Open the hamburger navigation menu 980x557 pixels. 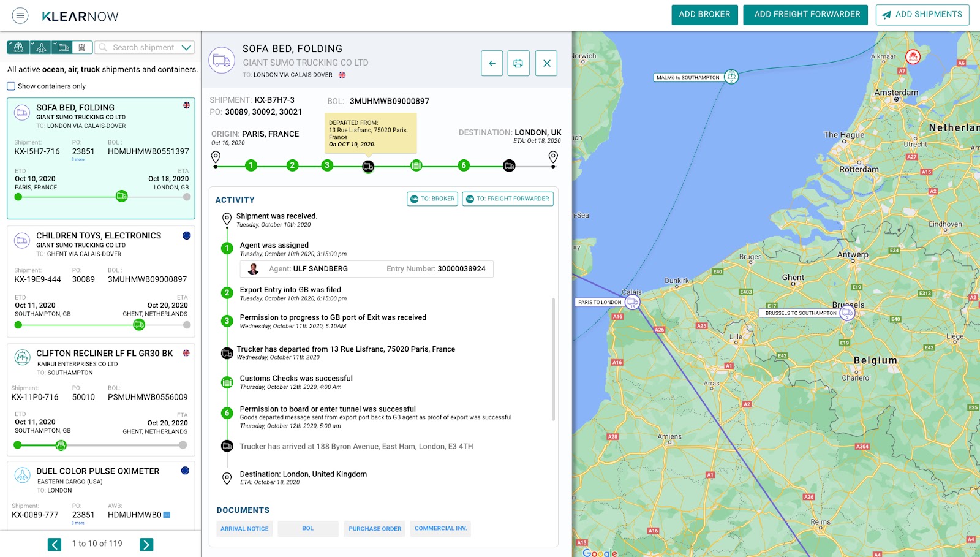pos(20,15)
